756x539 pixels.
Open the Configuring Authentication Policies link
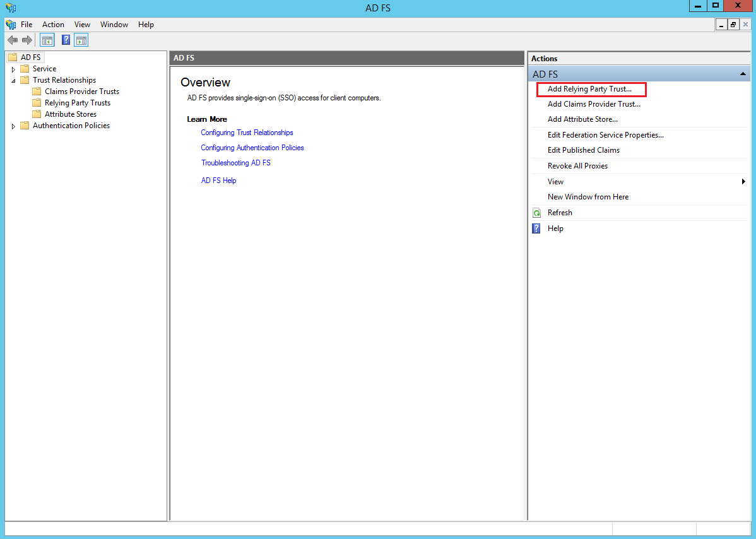click(x=252, y=148)
